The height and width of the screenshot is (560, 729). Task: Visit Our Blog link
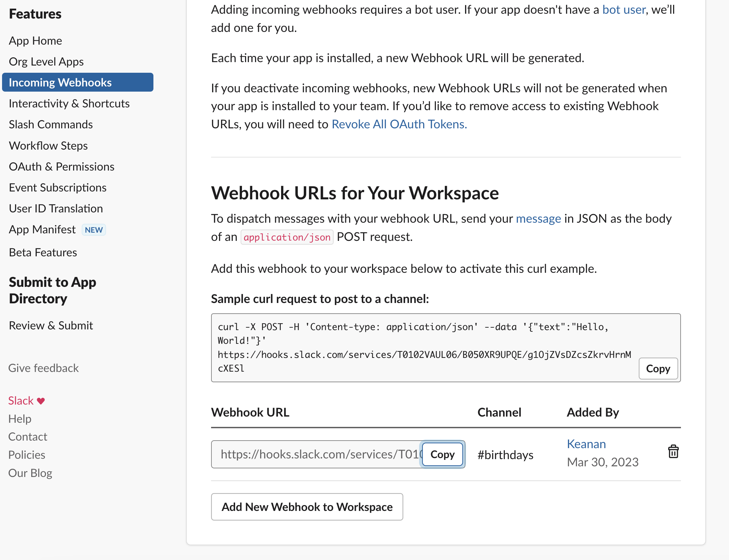click(x=30, y=473)
